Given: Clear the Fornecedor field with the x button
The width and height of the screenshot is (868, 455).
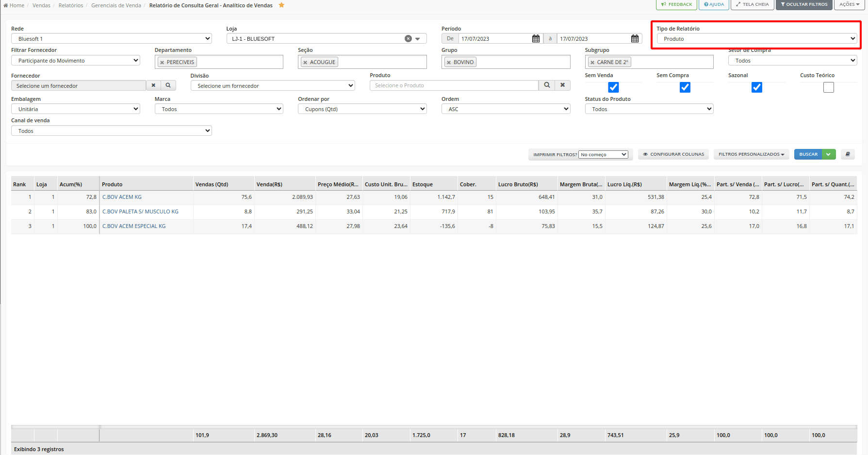Looking at the screenshot, I should point(153,85).
